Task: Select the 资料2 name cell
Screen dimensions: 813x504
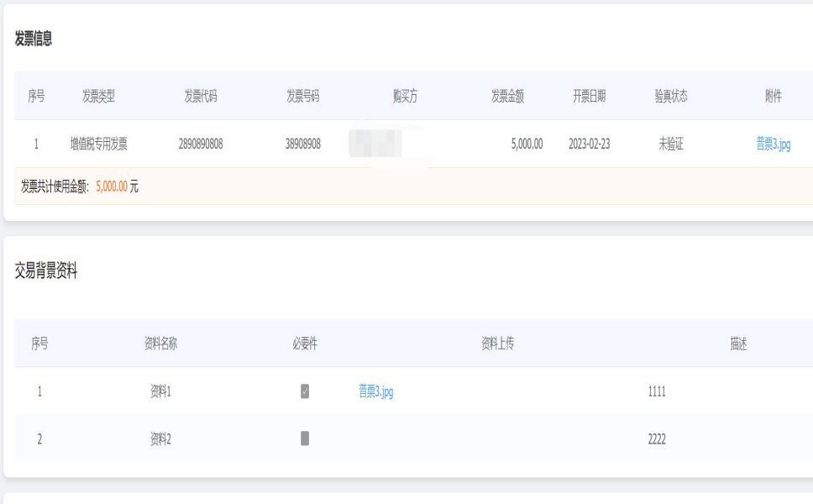Action: [160, 438]
